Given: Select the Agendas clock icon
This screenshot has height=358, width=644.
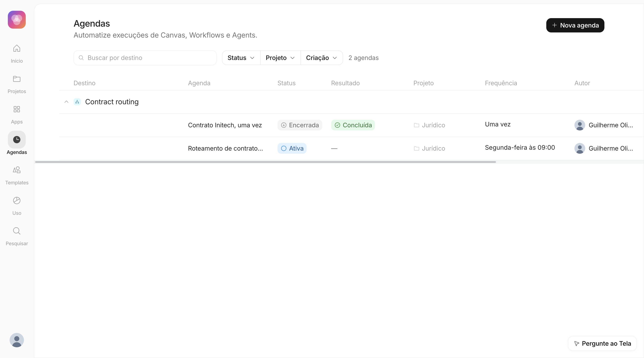Looking at the screenshot, I should [17, 140].
